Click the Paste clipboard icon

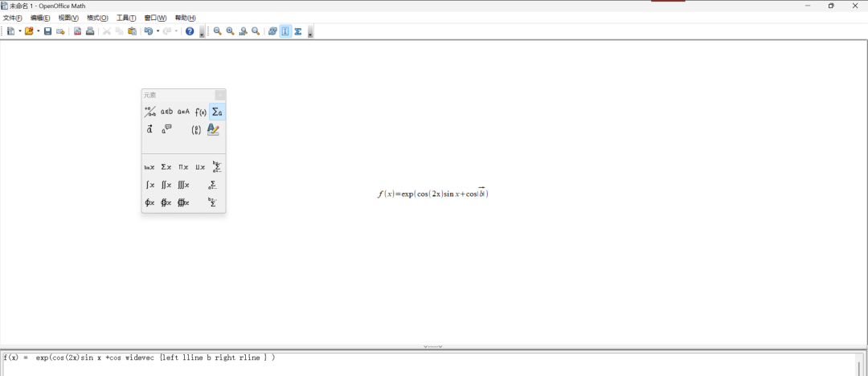pyautogui.click(x=133, y=31)
